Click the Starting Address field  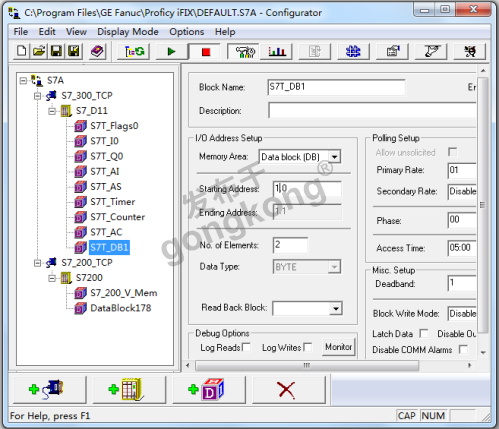(307, 189)
